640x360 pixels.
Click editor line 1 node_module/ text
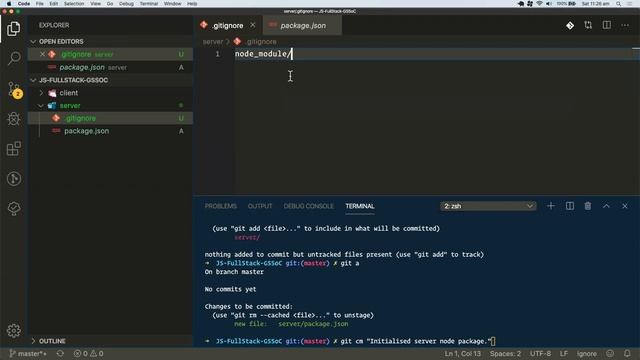coord(263,54)
